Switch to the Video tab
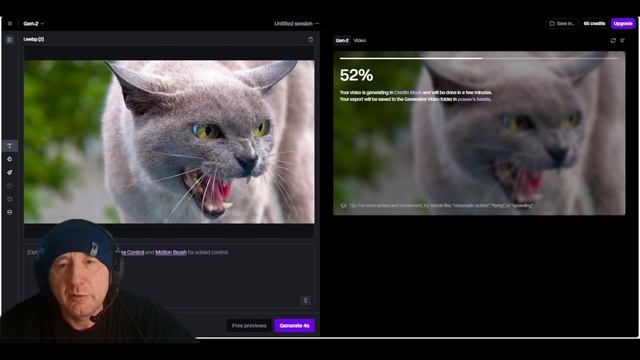Viewport: 640px width, 360px height. (x=360, y=40)
